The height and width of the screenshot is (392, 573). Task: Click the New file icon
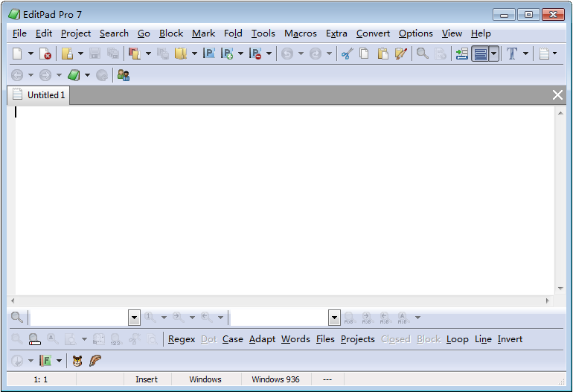[17, 54]
